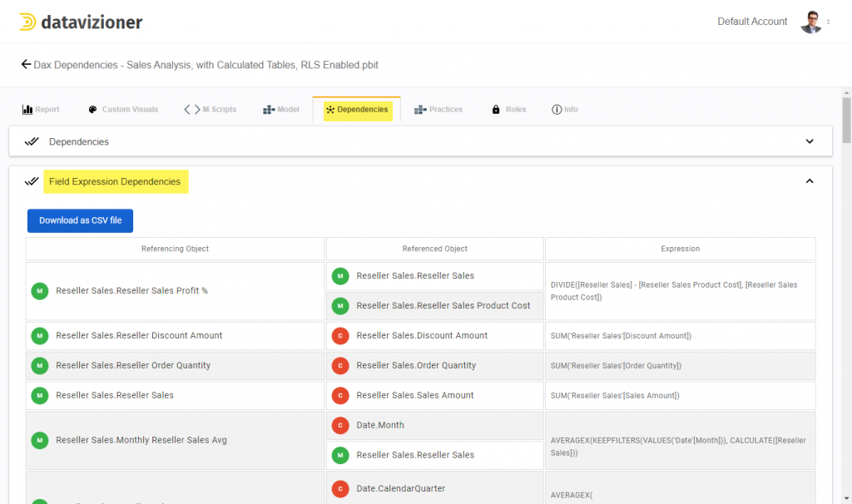This screenshot has height=504, width=852.
Task: Click column icon for Reseller Sales.Order Quantity
Action: click(x=340, y=365)
